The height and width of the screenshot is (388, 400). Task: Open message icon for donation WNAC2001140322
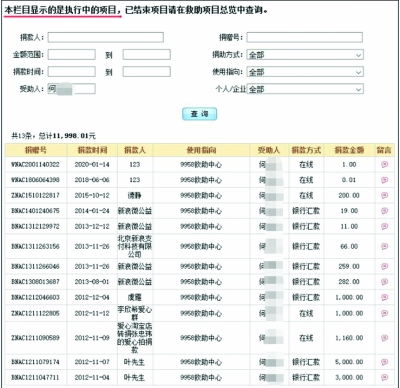(x=384, y=164)
